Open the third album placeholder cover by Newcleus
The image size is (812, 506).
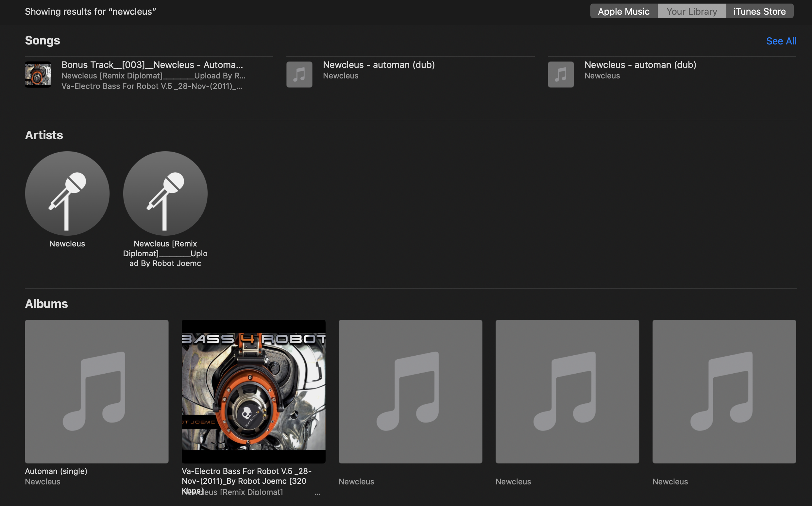point(411,392)
